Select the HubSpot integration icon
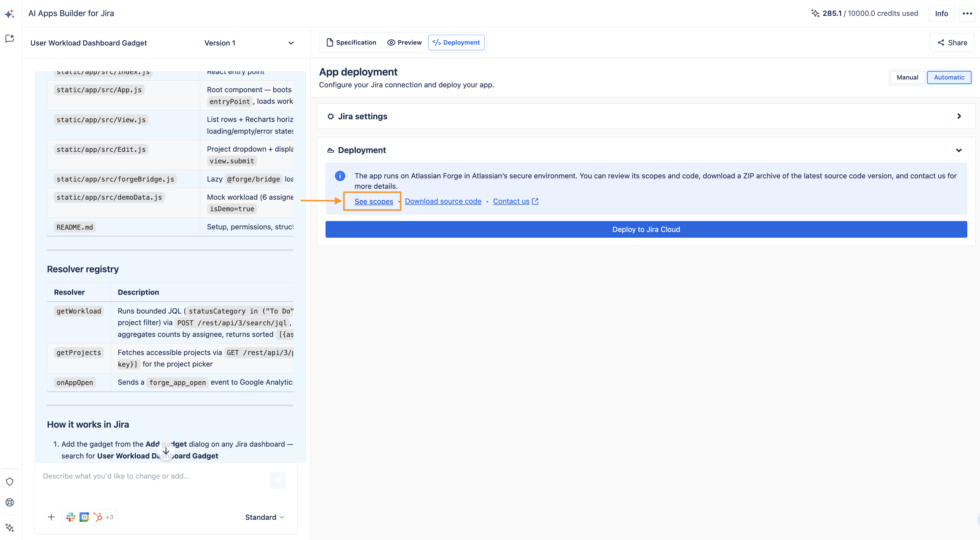This screenshot has height=540, width=980. point(98,517)
